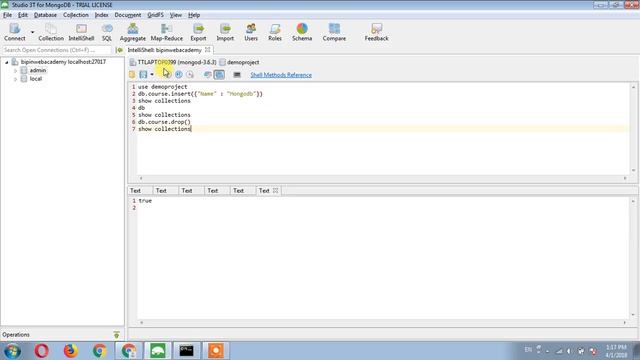Click the editor horizontal scrollbar

[x=383, y=178]
